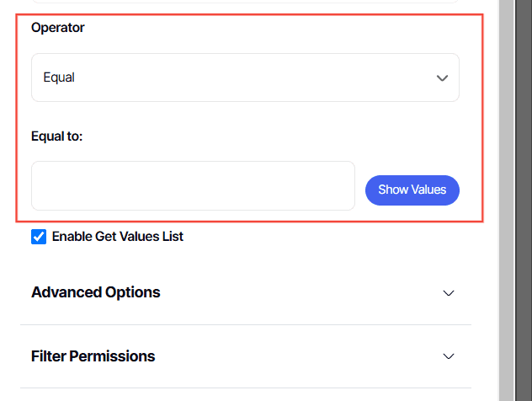The width and height of the screenshot is (532, 401).
Task: Expand the Filter Permissions section heading
Action: coord(93,356)
